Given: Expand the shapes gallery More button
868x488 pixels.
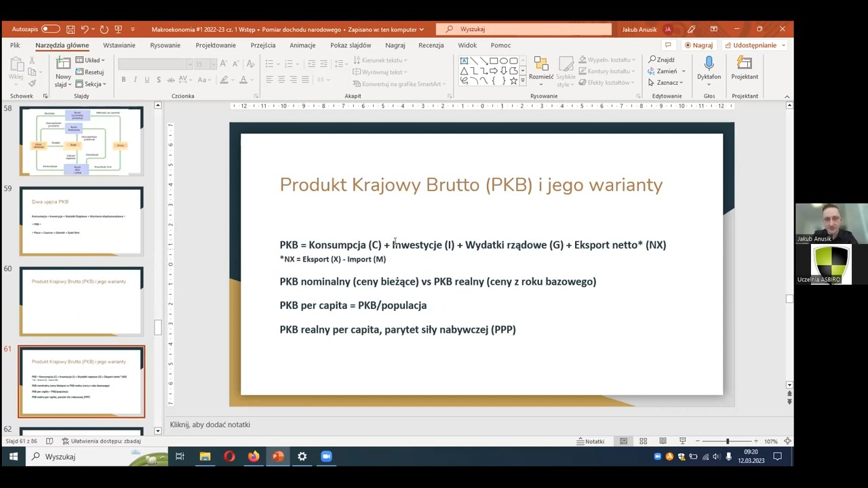Looking at the screenshot, I should 522,81.
